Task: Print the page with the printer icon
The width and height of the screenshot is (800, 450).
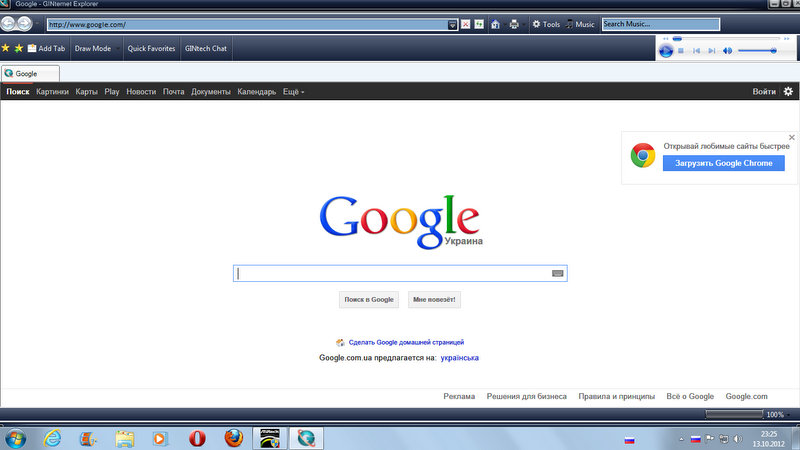Action: click(x=514, y=24)
